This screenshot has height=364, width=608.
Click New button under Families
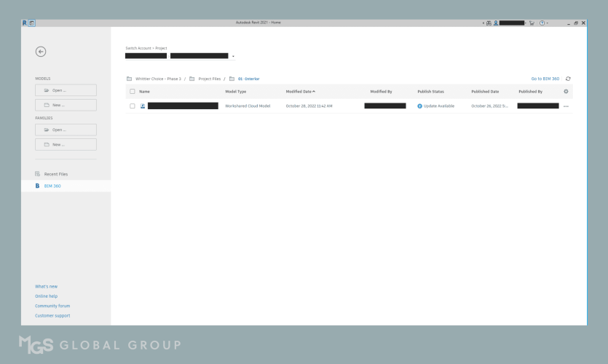(x=66, y=144)
